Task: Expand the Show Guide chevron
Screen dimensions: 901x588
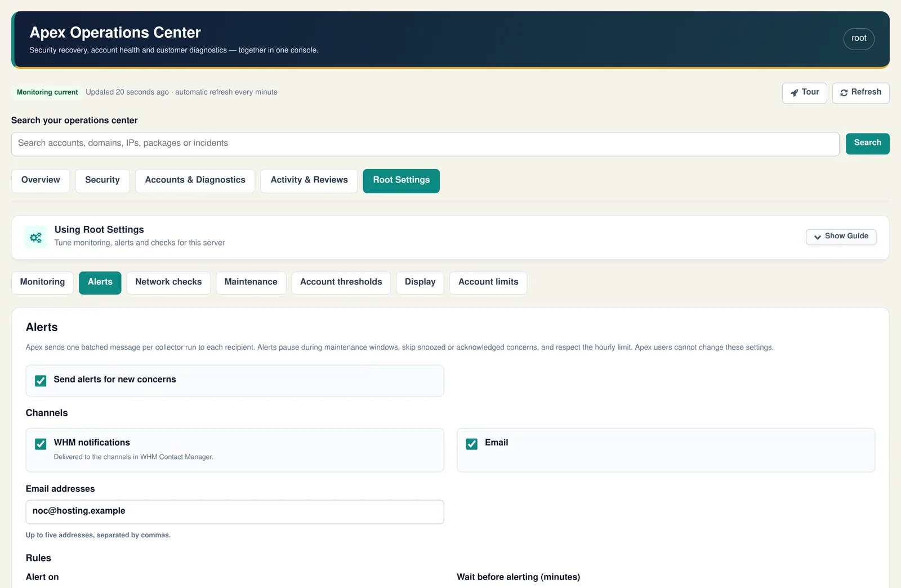Action: coord(817,237)
